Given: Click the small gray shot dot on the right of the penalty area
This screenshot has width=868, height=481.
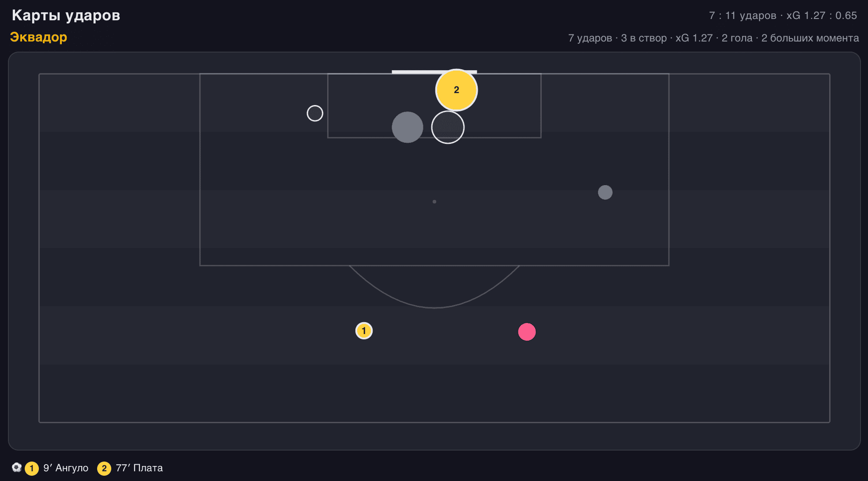Looking at the screenshot, I should click(605, 192).
